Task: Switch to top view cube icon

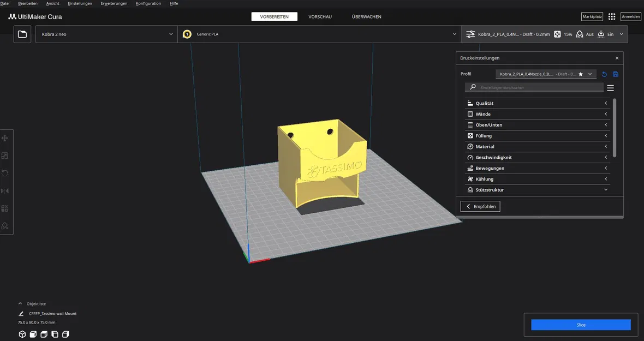Action: coord(44,334)
